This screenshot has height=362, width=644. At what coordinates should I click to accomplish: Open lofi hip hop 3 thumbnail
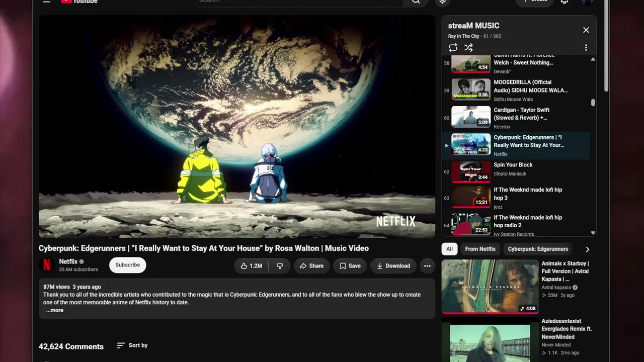471,197
